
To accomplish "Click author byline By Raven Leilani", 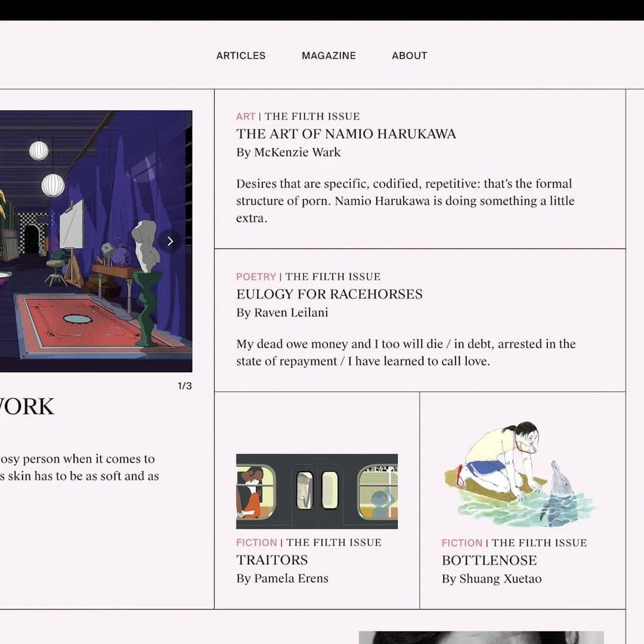I will pos(282,312).
